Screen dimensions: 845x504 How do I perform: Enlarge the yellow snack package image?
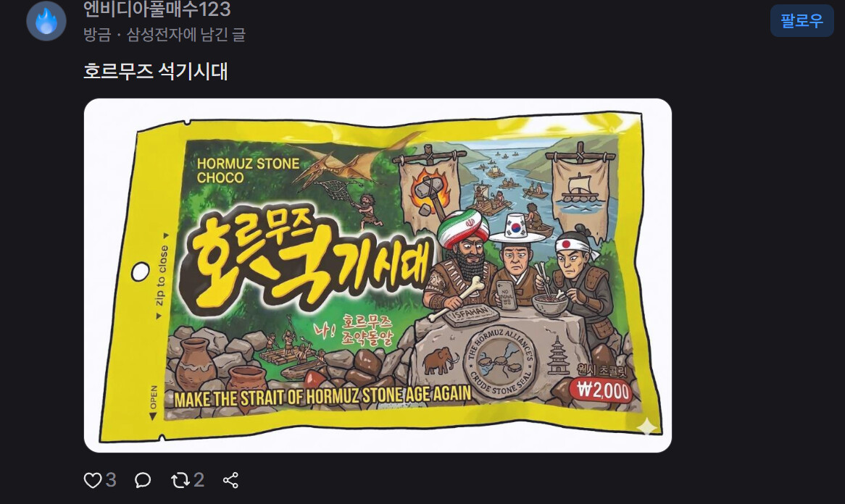pos(378,275)
